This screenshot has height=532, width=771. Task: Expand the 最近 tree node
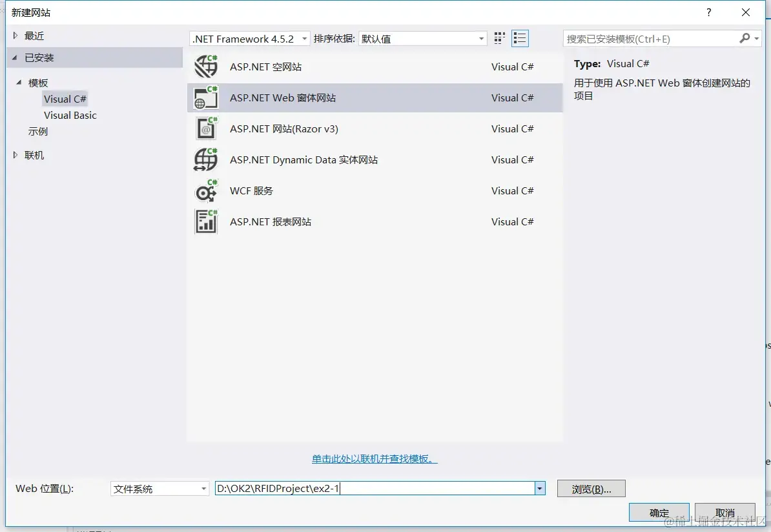[15, 36]
